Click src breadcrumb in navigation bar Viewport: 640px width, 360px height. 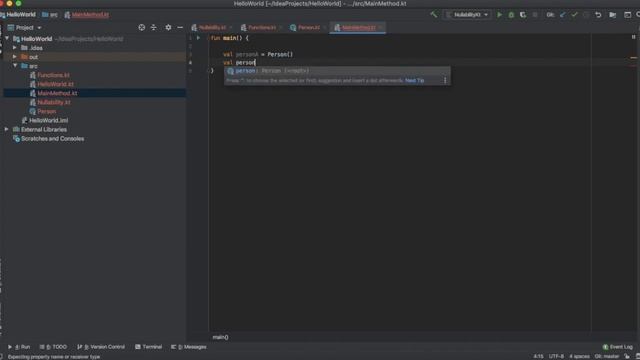tap(50, 15)
